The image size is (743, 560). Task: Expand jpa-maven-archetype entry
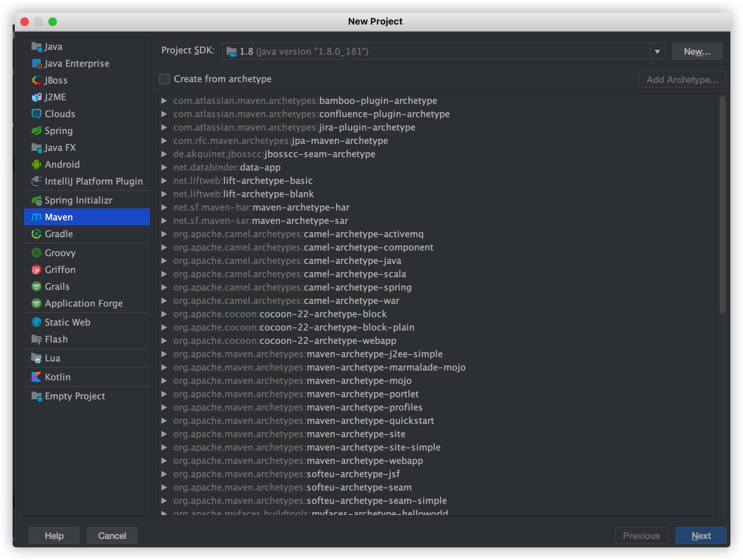click(164, 141)
